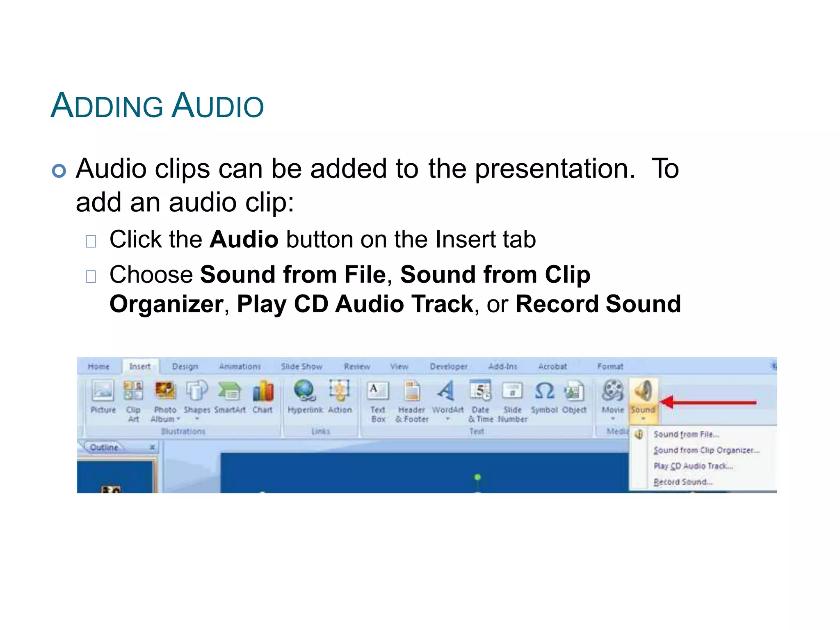Screen dimensions: 840x630
Task: Open the Add-Ins tab
Action: coord(502,366)
